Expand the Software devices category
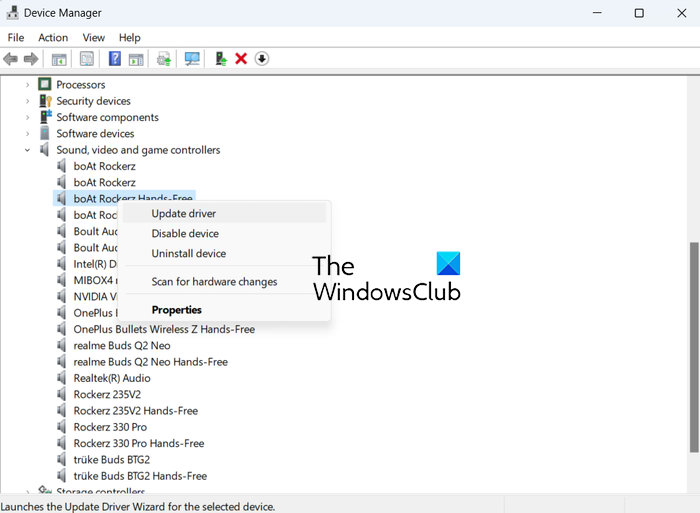Screen dimensions: 700x513 27,133
